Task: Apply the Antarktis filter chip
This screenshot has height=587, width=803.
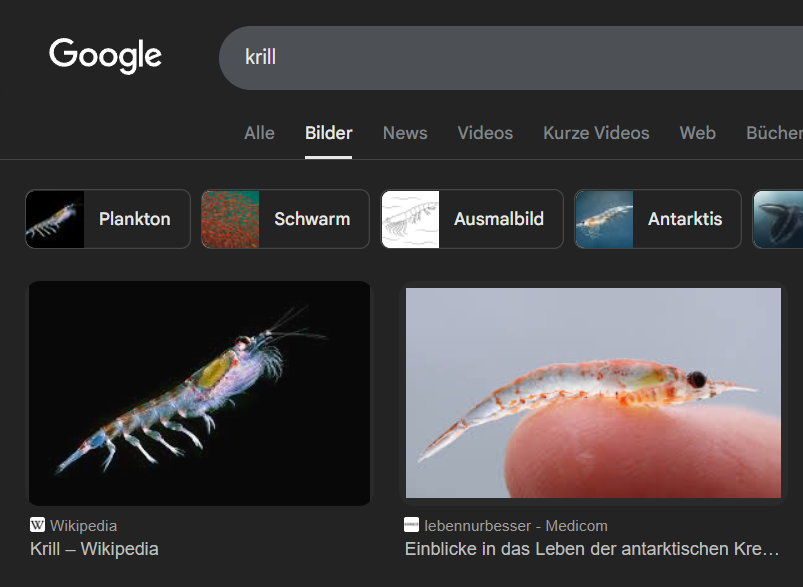Action: [x=658, y=219]
